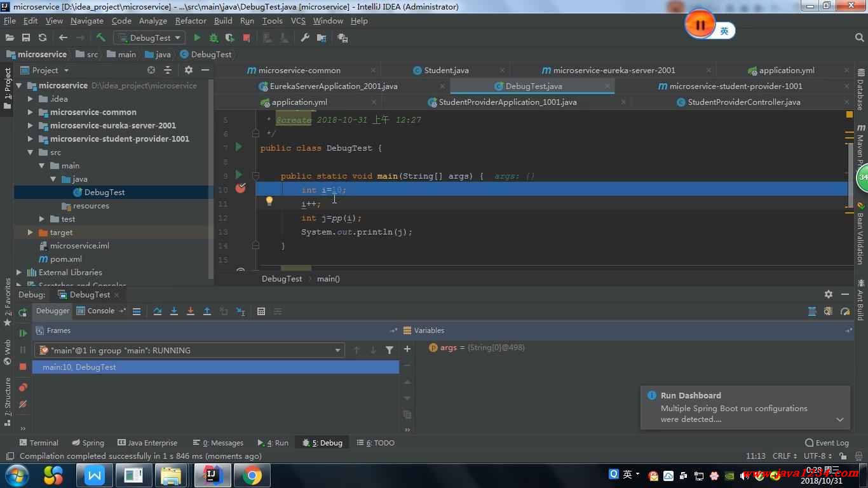This screenshot has width=868, height=488.
Task: Open Spring tool window button
Action: coord(88,443)
